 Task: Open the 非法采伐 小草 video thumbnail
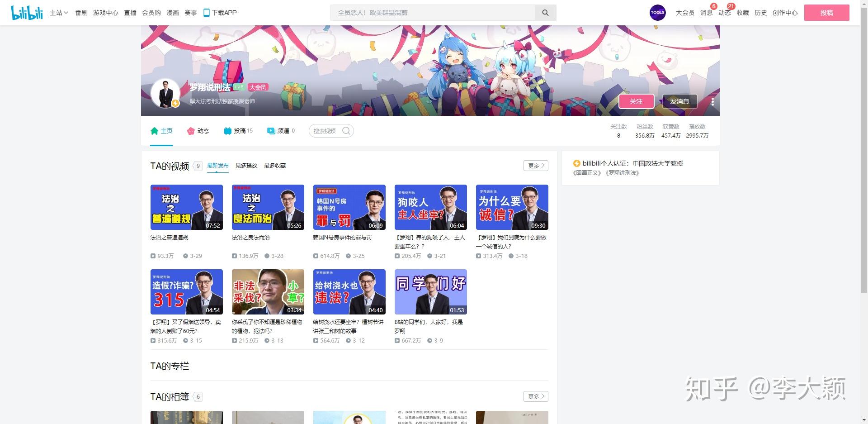pos(268,292)
